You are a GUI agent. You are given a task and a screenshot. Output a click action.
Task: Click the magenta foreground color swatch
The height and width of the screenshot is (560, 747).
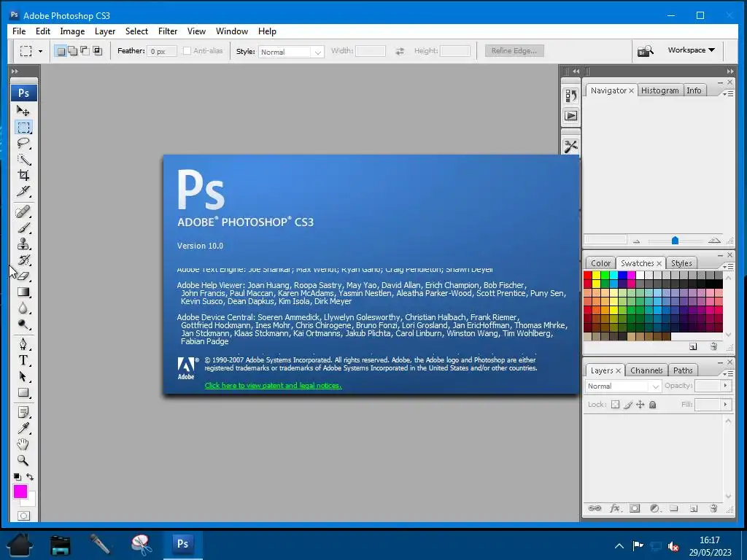point(20,491)
